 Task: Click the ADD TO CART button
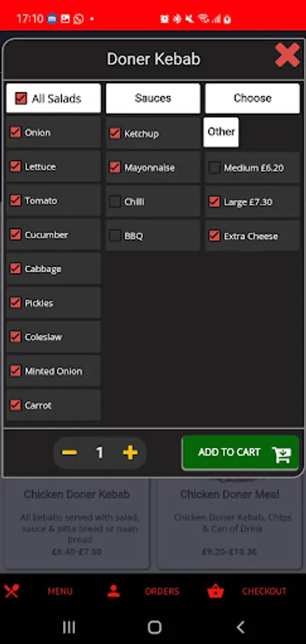[240, 453]
